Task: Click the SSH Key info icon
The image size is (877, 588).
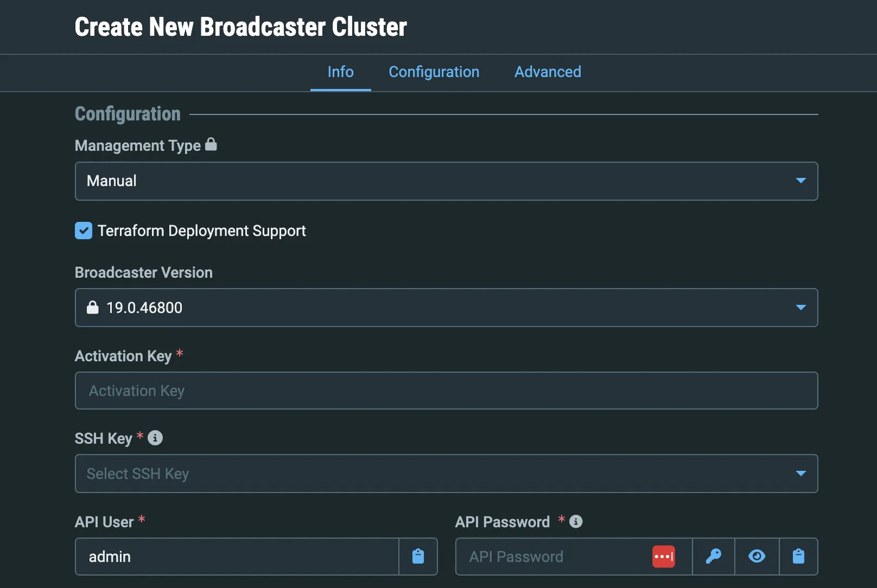Action: click(155, 438)
